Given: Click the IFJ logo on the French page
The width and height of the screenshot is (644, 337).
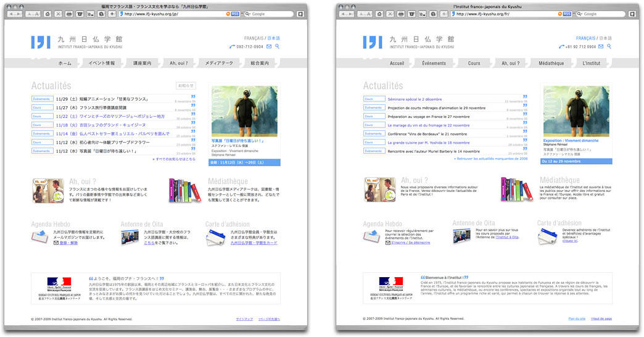Looking at the screenshot, I should [x=373, y=42].
